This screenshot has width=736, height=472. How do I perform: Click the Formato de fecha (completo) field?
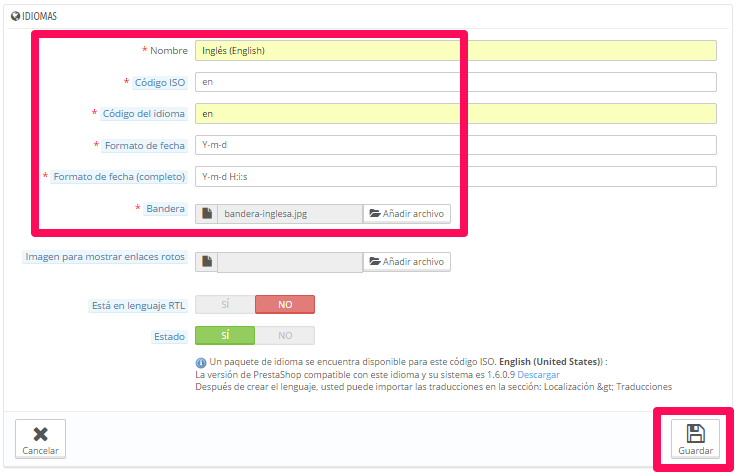(x=456, y=176)
